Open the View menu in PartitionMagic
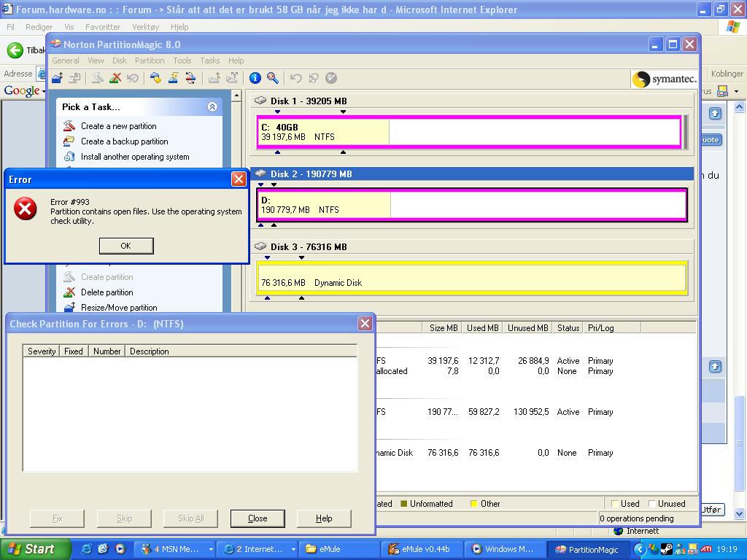Viewport: 747px width, 560px height. pos(96,61)
